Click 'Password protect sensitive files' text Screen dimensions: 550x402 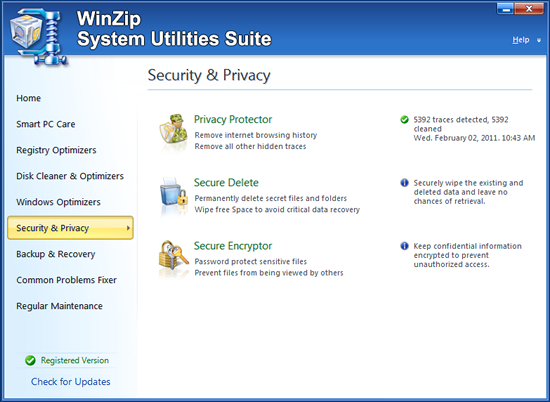click(251, 261)
